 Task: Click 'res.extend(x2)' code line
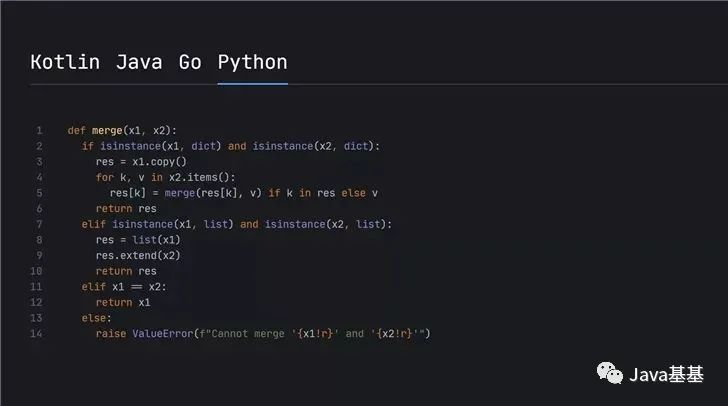click(138, 255)
